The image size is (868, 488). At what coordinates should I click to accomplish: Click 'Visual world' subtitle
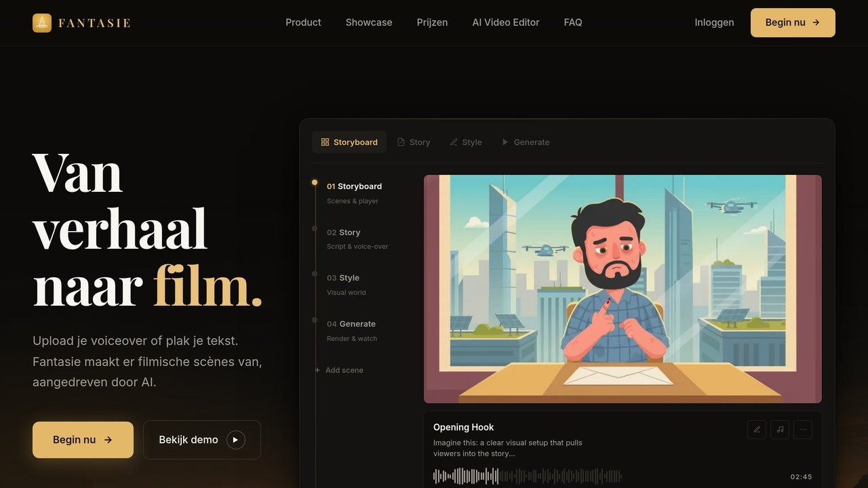(347, 293)
